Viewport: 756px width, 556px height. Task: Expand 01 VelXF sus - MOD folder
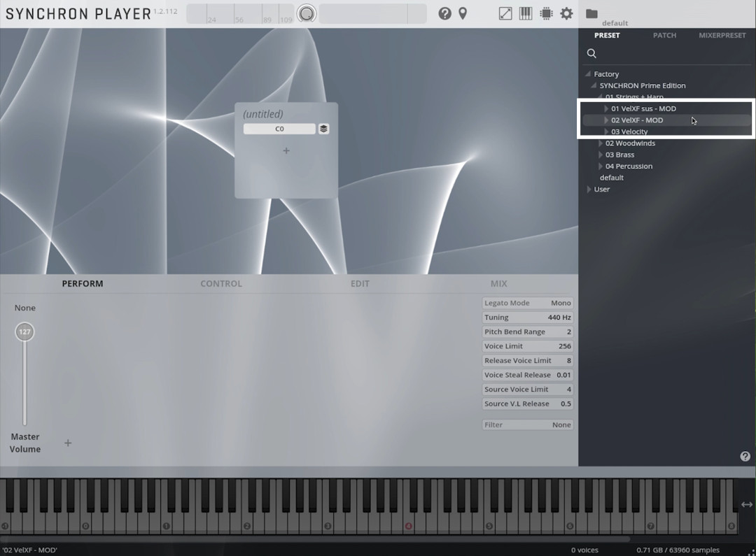click(606, 108)
